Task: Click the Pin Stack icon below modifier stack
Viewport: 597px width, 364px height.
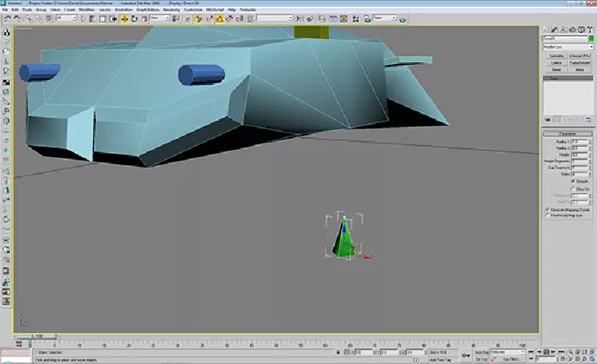Action: (x=546, y=120)
